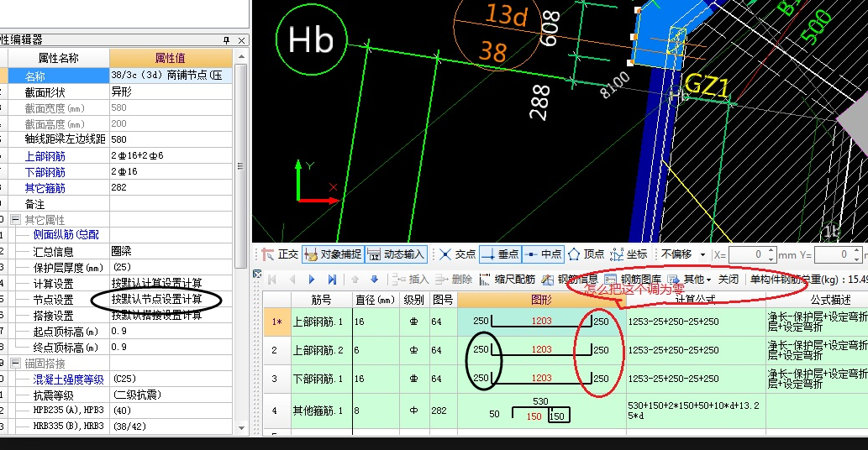
Task: Click formula 530+150+2*150+50+10*d+13.25*d cell
Action: (696, 411)
